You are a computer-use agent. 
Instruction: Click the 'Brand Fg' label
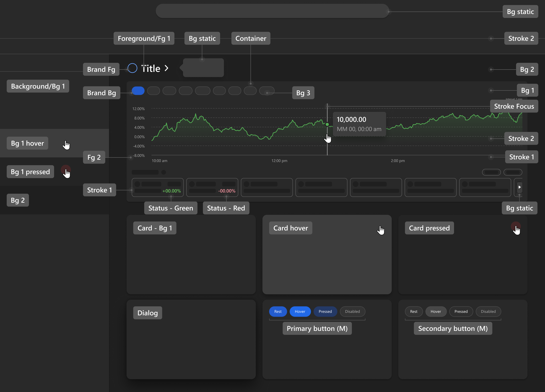(101, 69)
